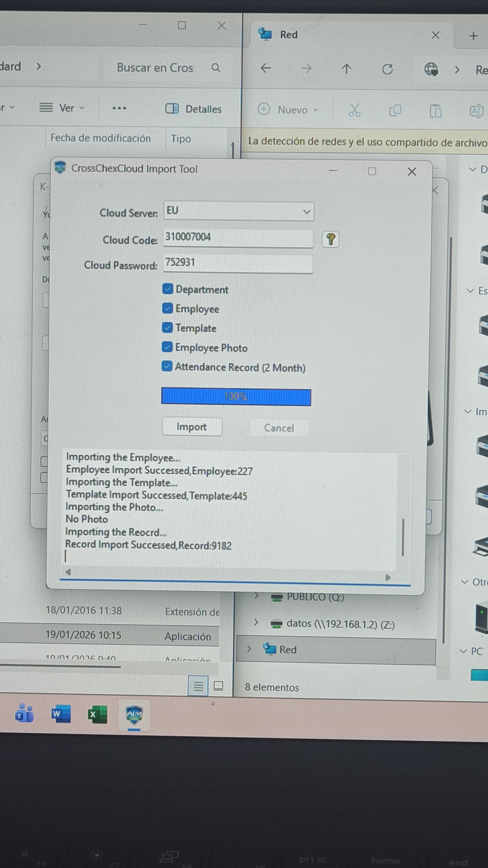Click the Rename icon in Red toolbar

coord(476,111)
